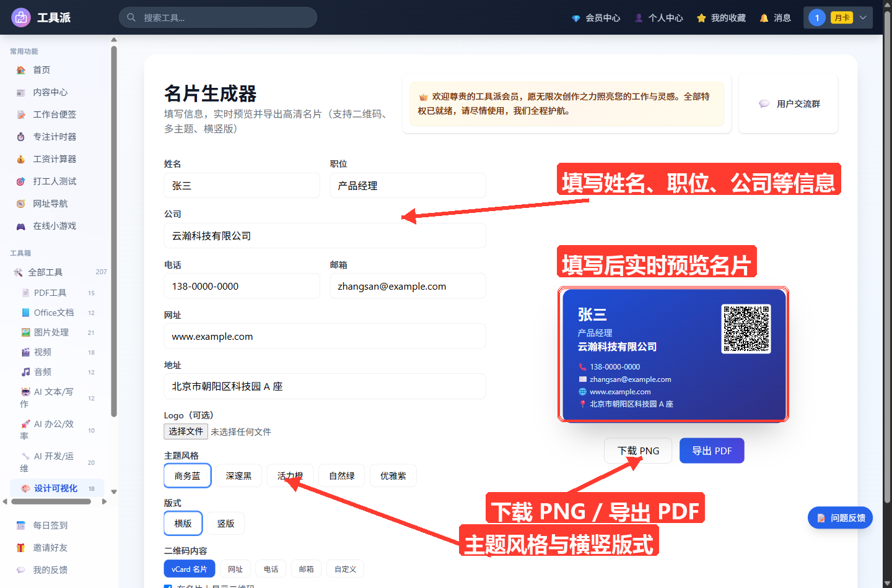Click the 每日签到 calendar icon

[x=21, y=525]
